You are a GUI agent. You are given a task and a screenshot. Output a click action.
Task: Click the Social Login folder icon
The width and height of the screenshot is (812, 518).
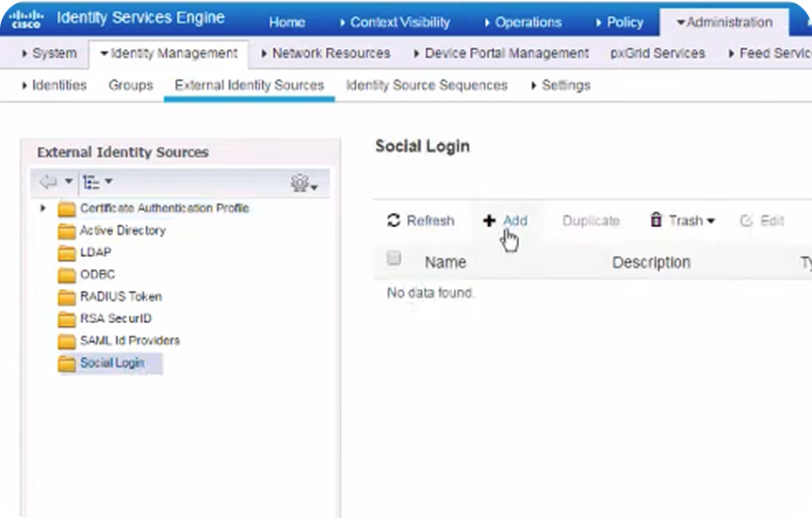(x=67, y=364)
